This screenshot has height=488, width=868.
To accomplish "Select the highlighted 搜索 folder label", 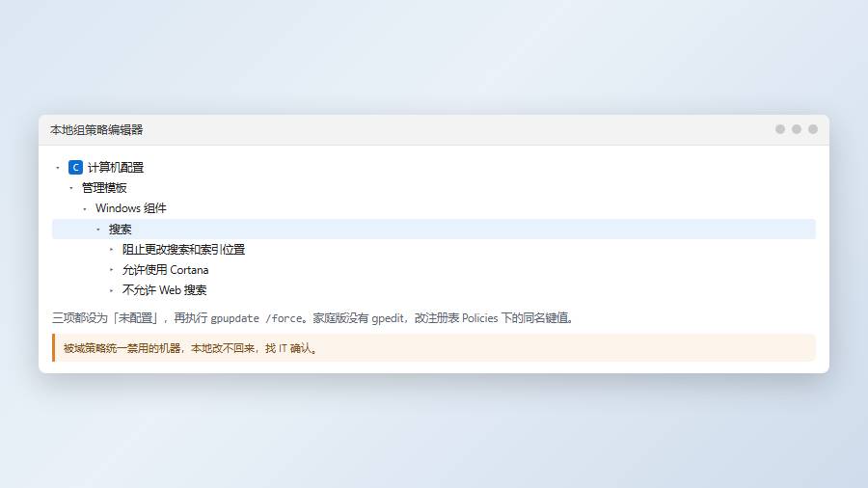I will pos(121,230).
